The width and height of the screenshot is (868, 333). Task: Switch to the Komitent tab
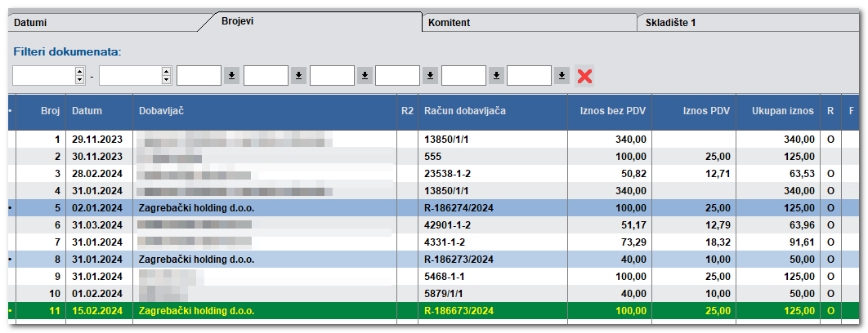(x=523, y=23)
